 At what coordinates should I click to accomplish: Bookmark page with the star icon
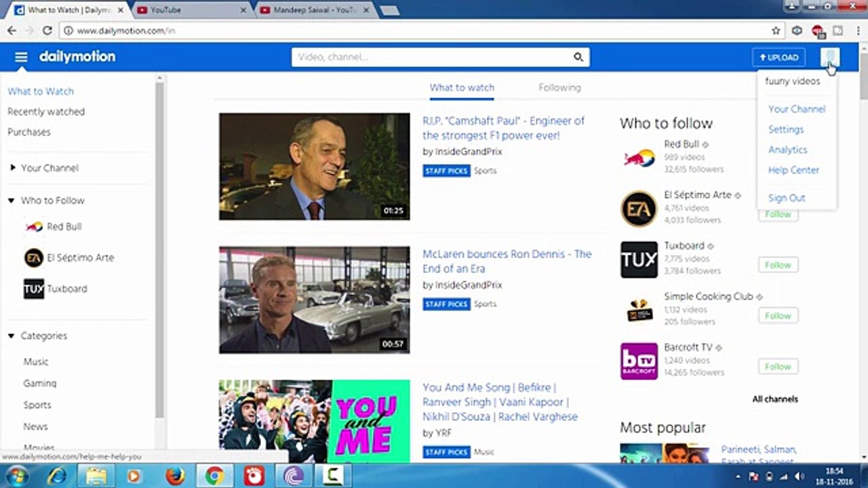point(776,30)
